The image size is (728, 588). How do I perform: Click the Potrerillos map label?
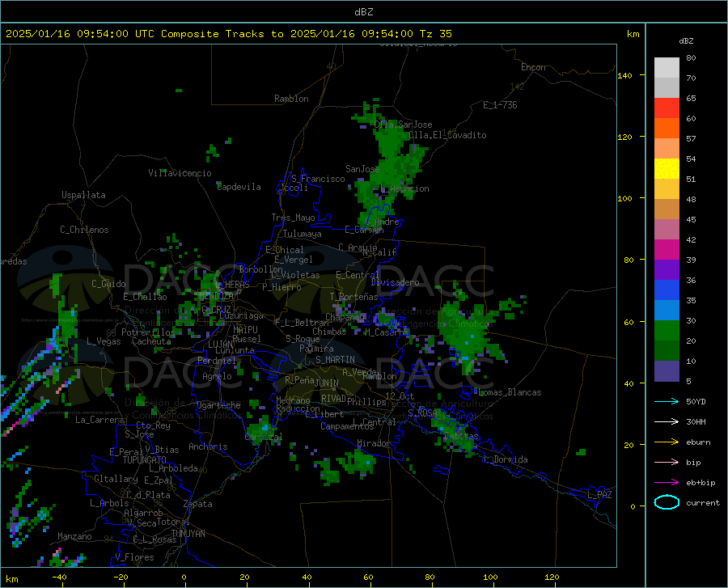tap(148, 332)
